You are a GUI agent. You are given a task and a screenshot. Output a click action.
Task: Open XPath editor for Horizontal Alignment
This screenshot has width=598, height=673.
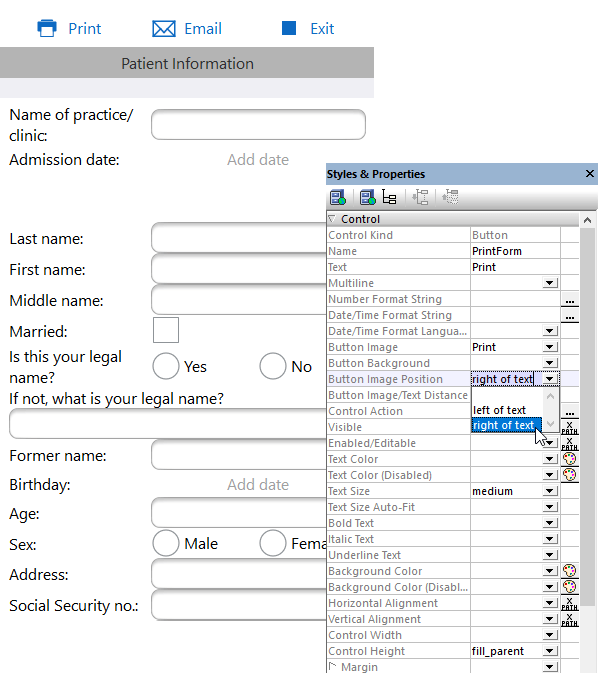(x=569, y=603)
